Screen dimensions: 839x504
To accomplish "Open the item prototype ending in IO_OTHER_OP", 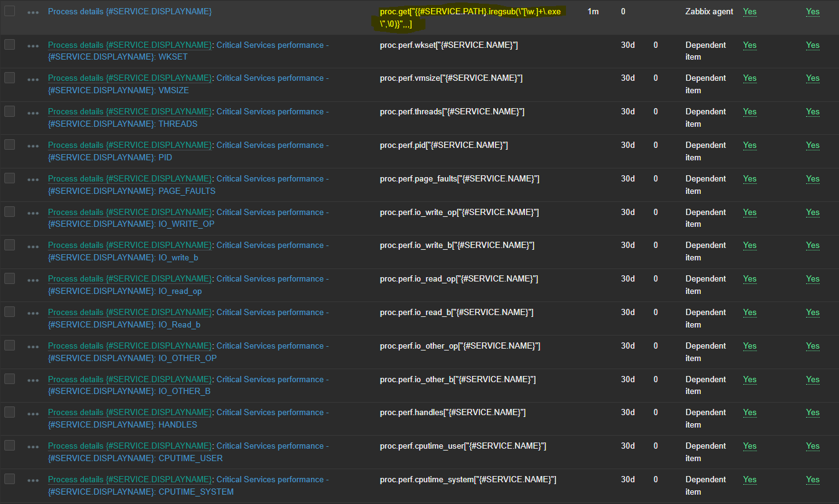I will (x=188, y=352).
